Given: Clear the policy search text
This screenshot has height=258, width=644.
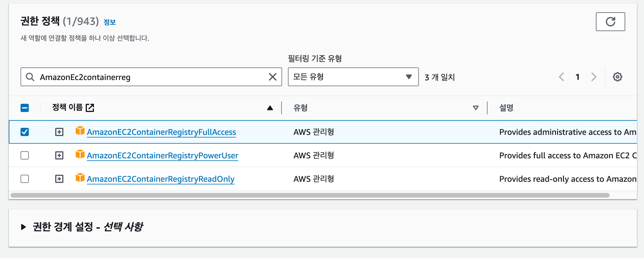Looking at the screenshot, I should [273, 77].
